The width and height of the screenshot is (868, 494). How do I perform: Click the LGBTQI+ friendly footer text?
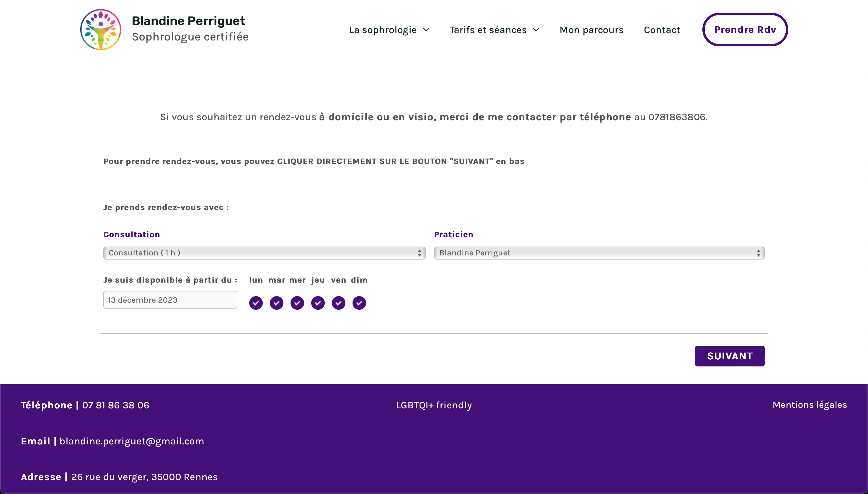pyautogui.click(x=434, y=405)
